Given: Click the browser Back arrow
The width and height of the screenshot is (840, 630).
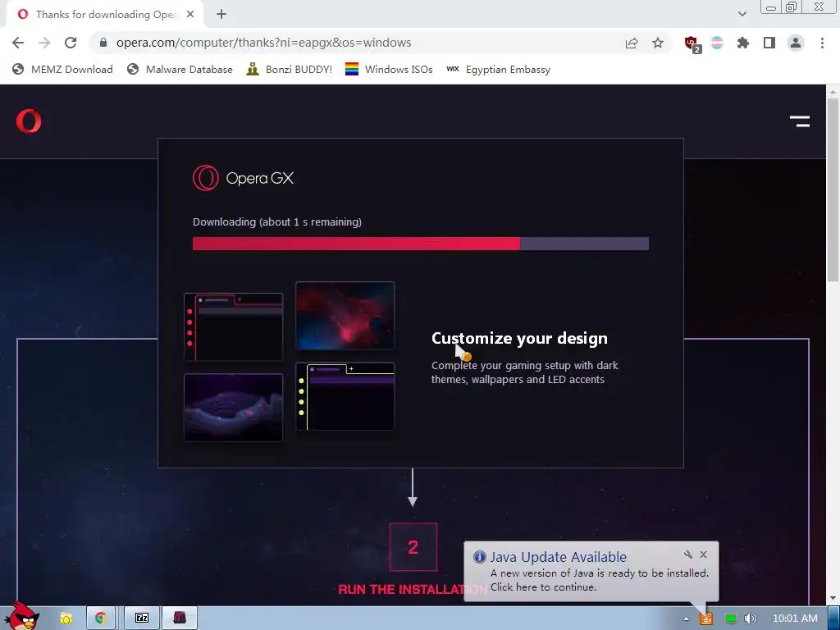Looking at the screenshot, I should [18, 43].
